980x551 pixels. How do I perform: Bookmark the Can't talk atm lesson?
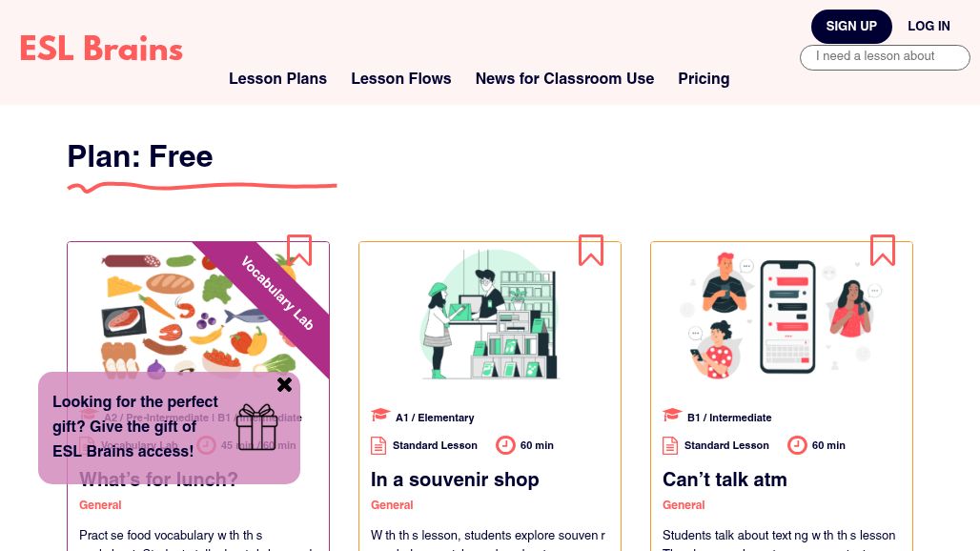pyautogui.click(x=883, y=250)
